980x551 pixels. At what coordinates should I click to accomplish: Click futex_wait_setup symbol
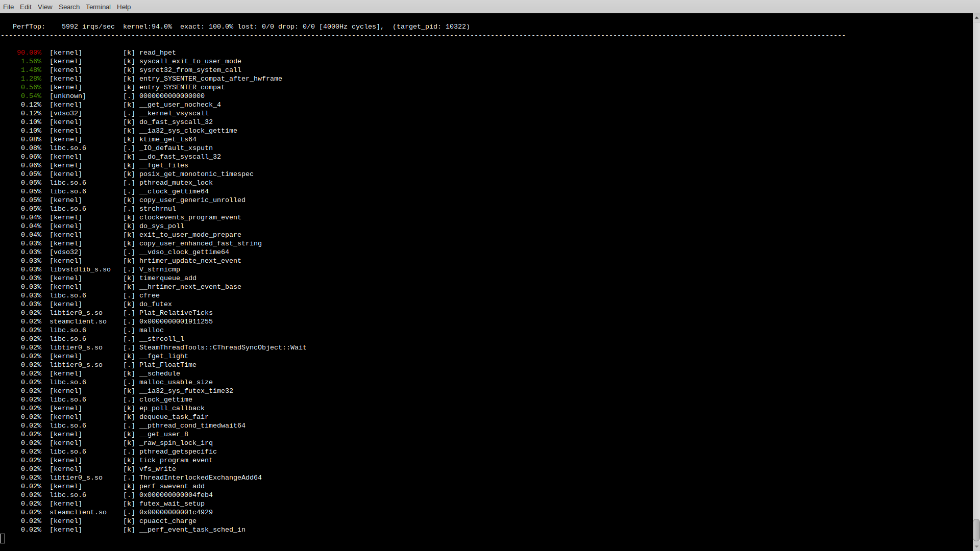tap(171, 504)
